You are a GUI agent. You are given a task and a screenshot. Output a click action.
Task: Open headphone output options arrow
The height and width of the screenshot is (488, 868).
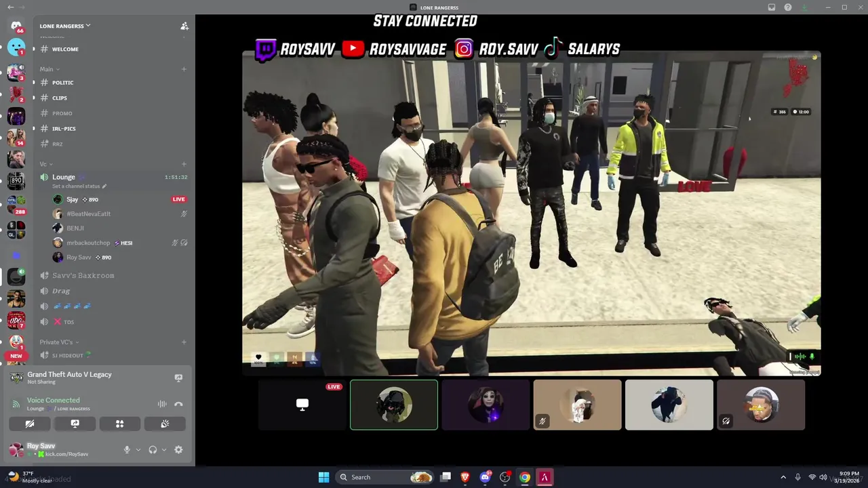pyautogui.click(x=164, y=449)
